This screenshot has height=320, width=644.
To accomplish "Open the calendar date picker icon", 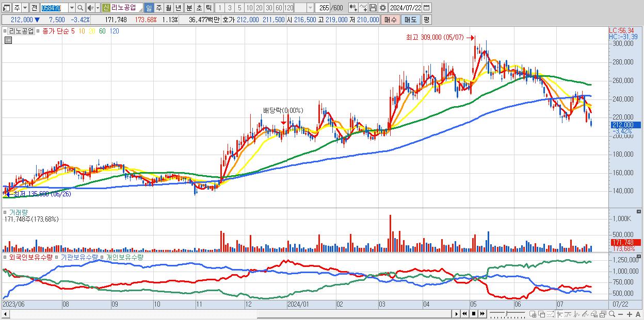I will pyautogui.click(x=426, y=8).
